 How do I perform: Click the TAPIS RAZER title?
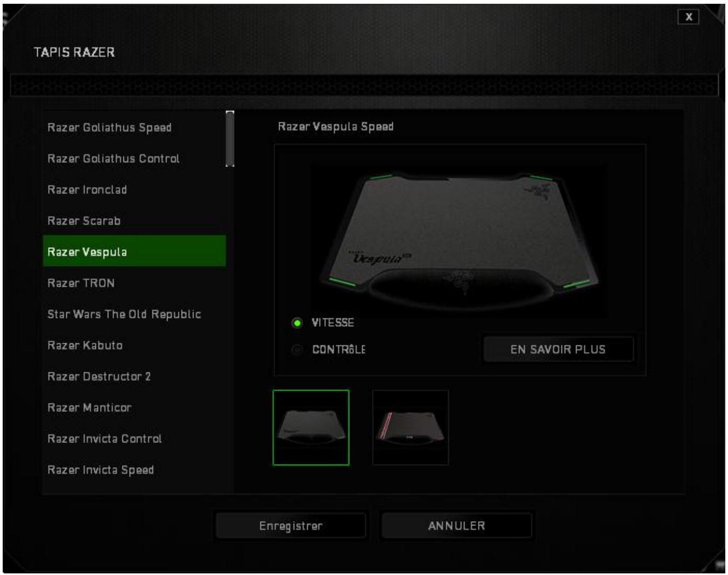(74, 52)
